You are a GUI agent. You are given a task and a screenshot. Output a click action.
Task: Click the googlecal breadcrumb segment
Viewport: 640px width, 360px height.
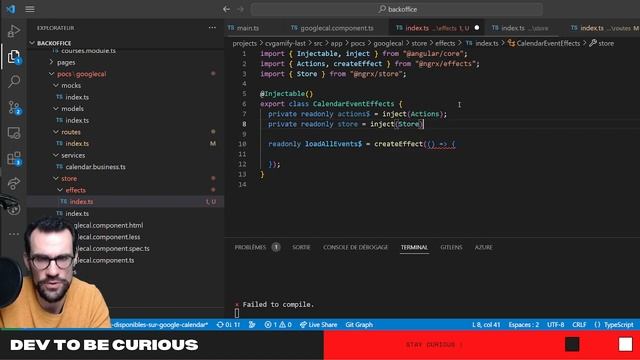click(388, 43)
